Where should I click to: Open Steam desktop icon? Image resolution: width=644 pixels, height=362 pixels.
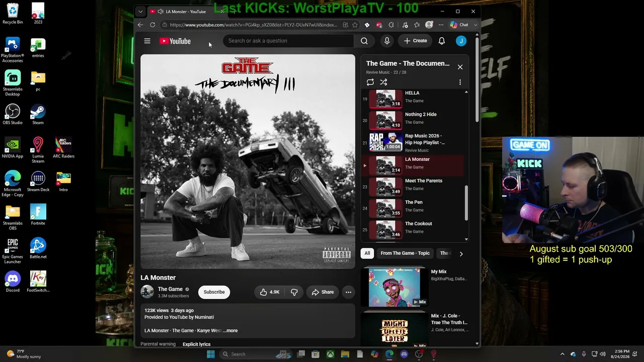click(x=38, y=115)
